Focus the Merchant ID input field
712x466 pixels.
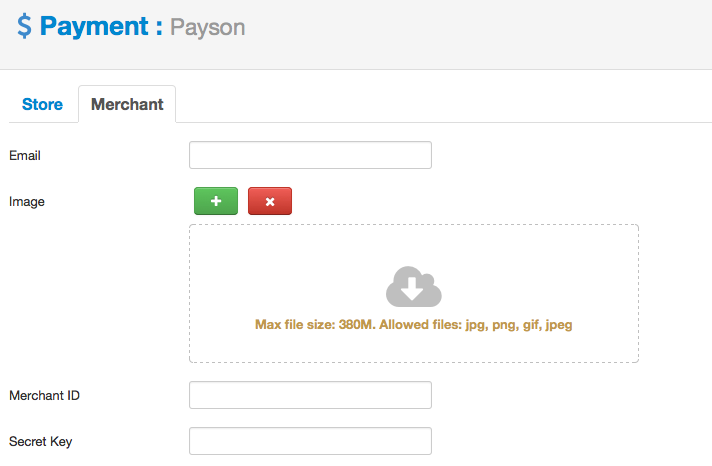(x=310, y=395)
